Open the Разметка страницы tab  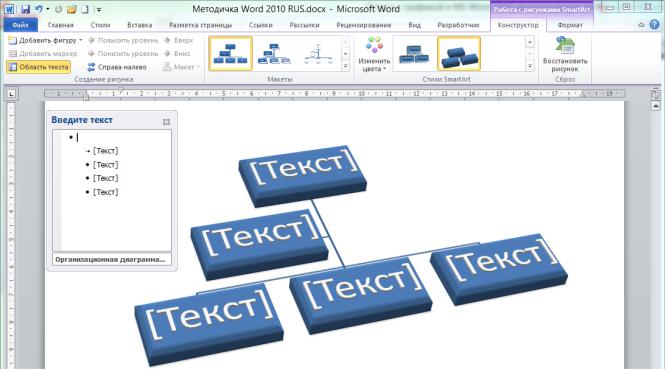(x=200, y=25)
